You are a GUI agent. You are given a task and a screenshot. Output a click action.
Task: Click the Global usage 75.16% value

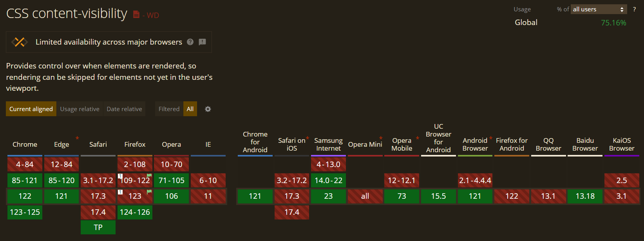tap(613, 23)
